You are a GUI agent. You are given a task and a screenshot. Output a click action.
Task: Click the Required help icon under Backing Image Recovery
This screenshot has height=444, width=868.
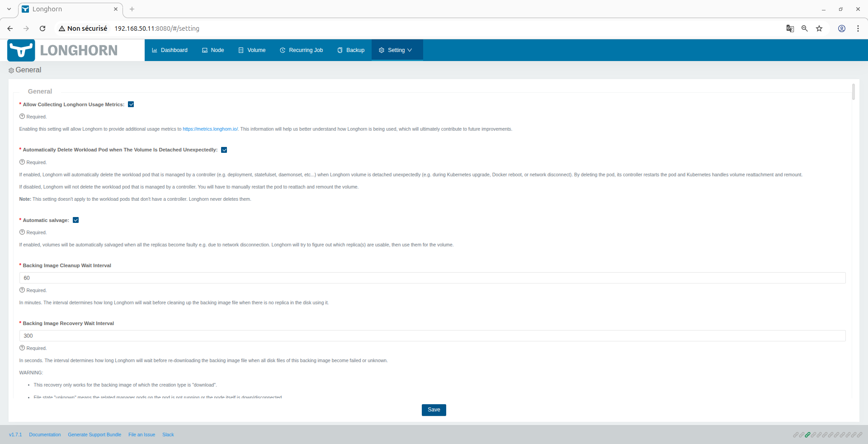click(22, 348)
